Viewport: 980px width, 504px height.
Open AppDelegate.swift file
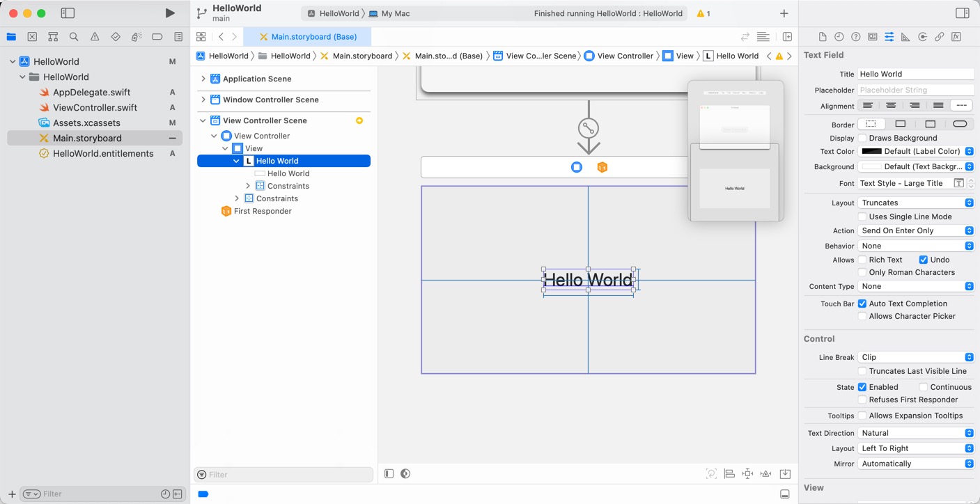(x=91, y=92)
